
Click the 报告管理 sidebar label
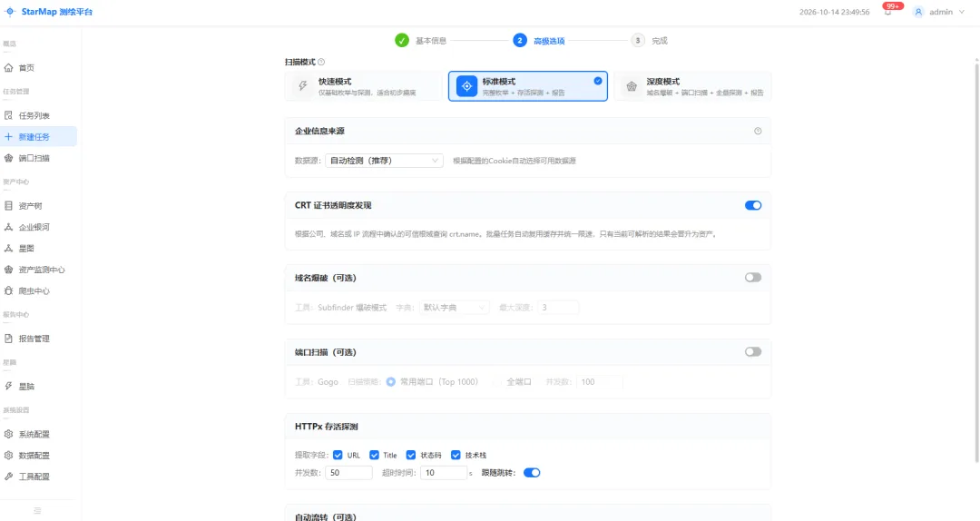coord(34,339)
